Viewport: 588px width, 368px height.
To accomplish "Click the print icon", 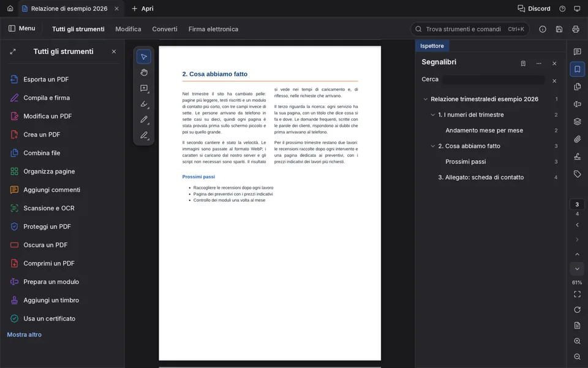I will 576,29.
